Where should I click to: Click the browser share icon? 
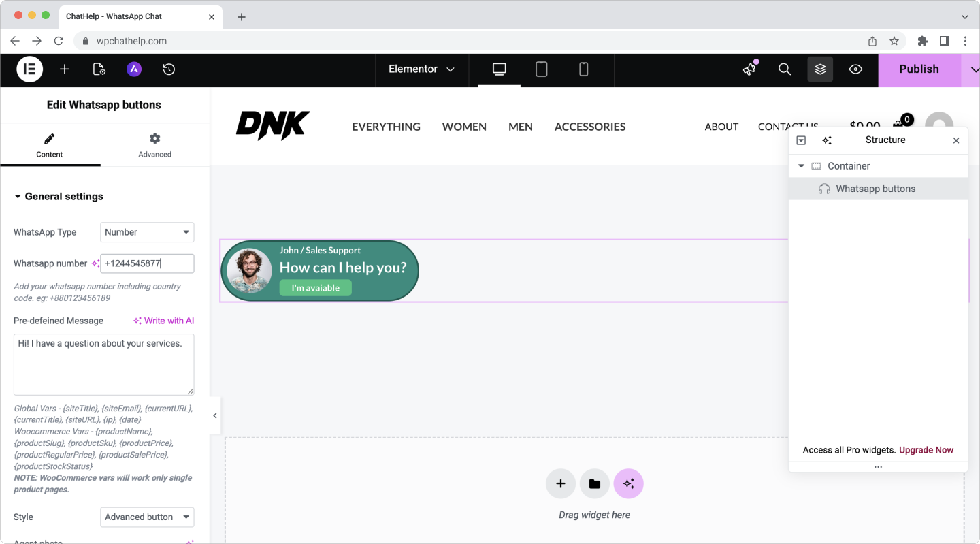(x=872, y=41)
